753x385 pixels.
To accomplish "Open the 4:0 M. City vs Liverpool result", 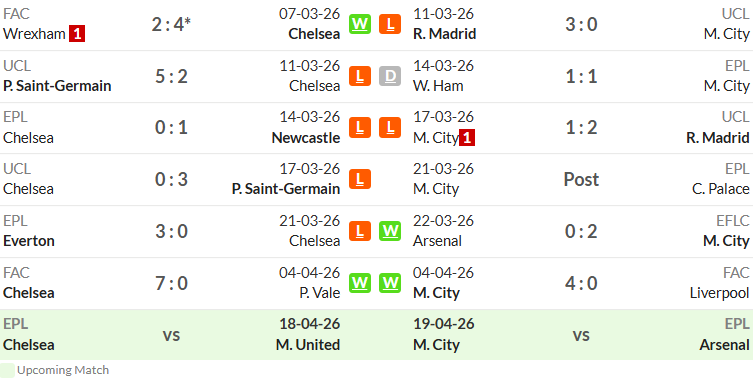I will [581, 283].
